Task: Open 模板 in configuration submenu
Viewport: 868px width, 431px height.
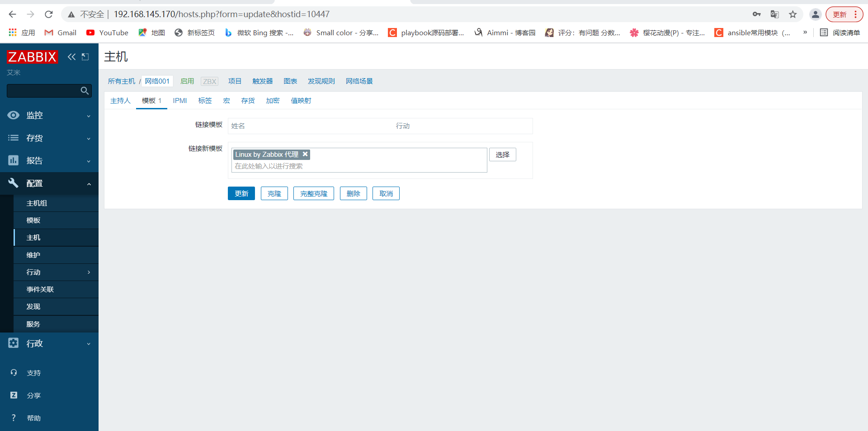Action: coord(33,220)
